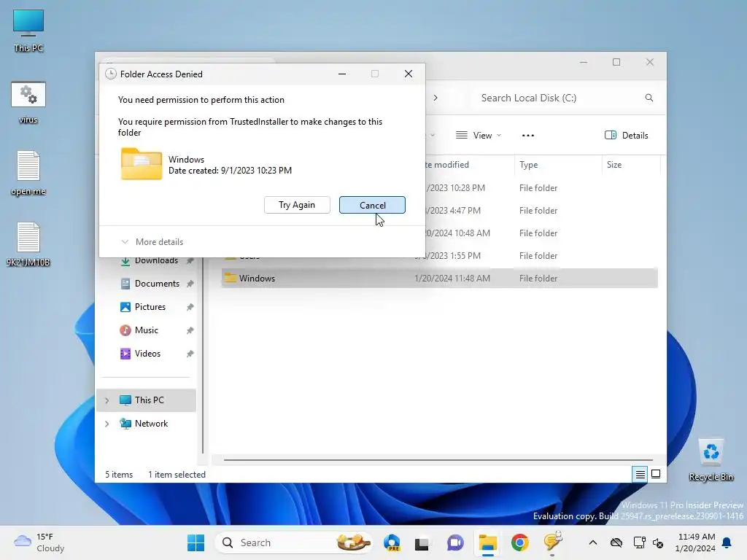Select the open me text file icon
This screenshot has height=560, width=747.
pyautogui.click(x=28, y=174)
